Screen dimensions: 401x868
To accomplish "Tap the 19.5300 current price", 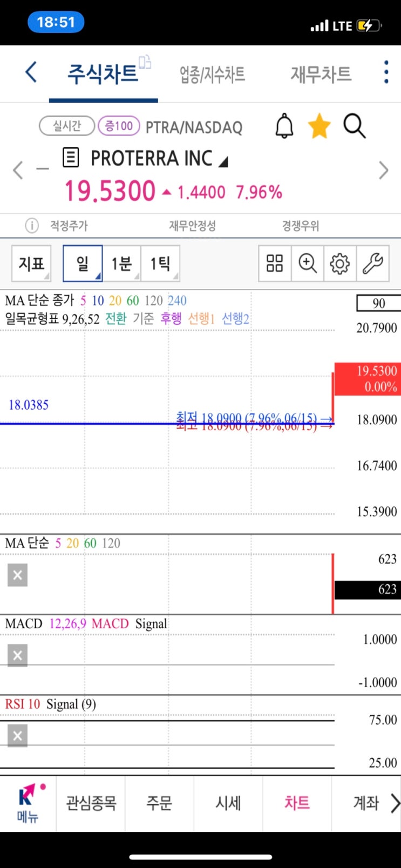I will pyautogui.click(x=110, y=191).
